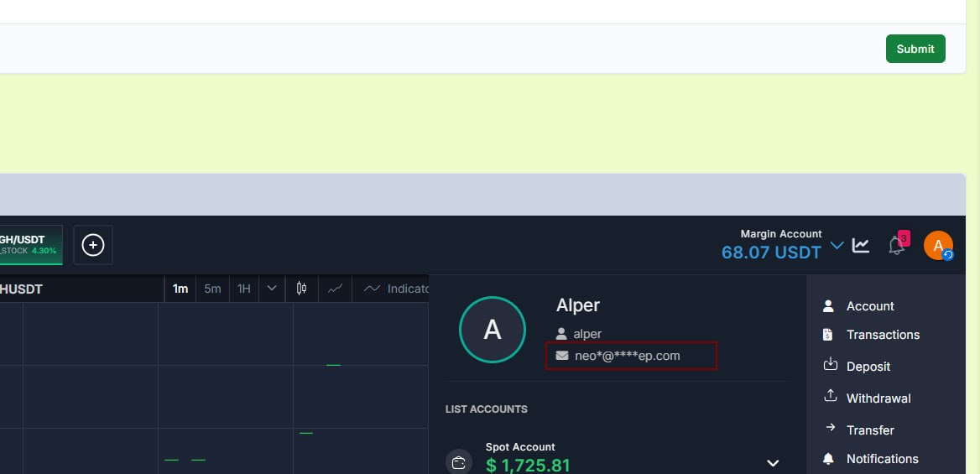Click the green Submit button

click(915, 49)
